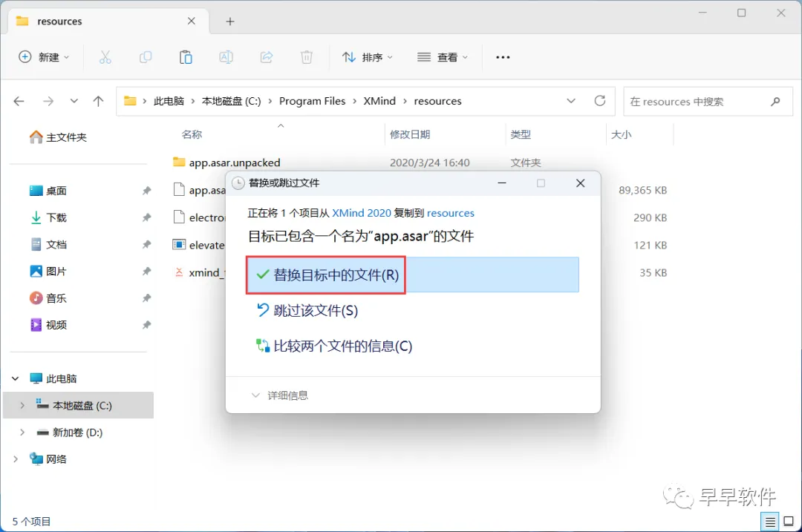Minimize the 替换或跳过文件 dialog
The height and width of the screenshot is (532, 802).
(502, 183)
